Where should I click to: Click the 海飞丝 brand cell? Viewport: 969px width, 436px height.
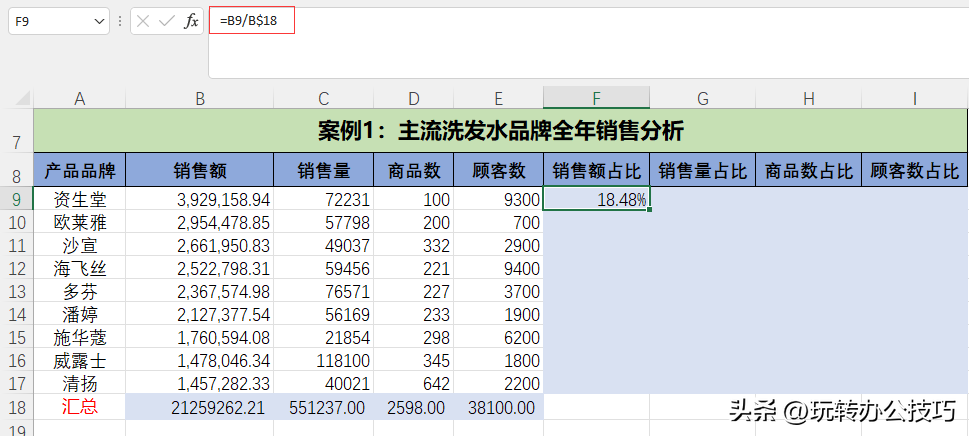80,269
